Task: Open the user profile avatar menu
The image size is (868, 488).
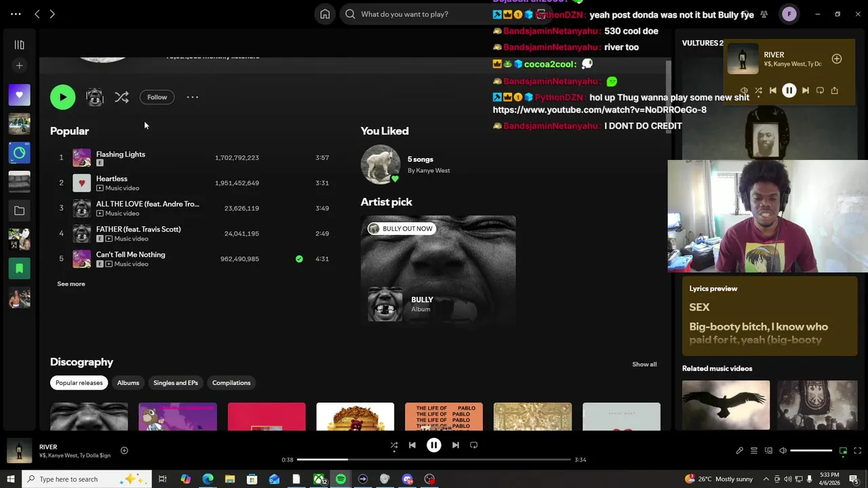Action: (x=789, y=14)
